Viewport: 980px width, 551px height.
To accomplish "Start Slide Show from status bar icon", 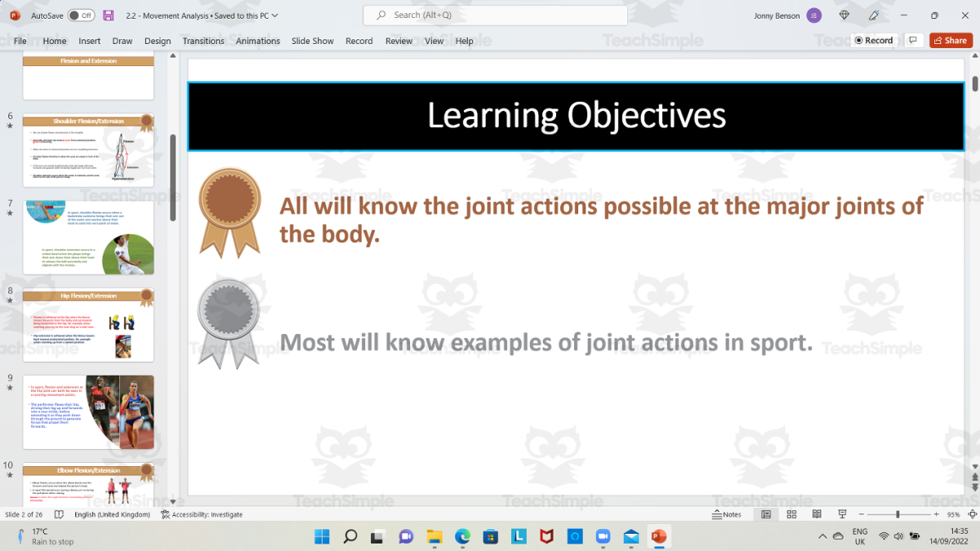I will coord(843,515).
